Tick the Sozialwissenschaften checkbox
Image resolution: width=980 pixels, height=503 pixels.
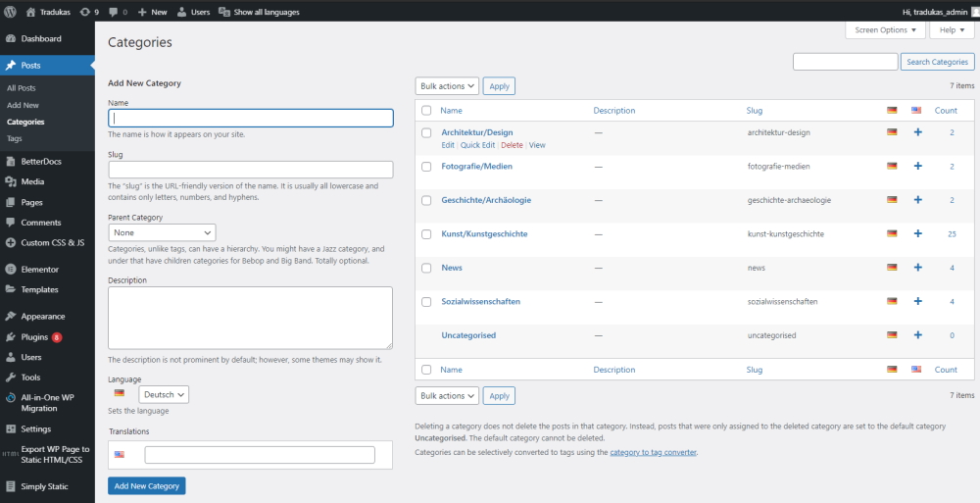click(x=426, y=302)
